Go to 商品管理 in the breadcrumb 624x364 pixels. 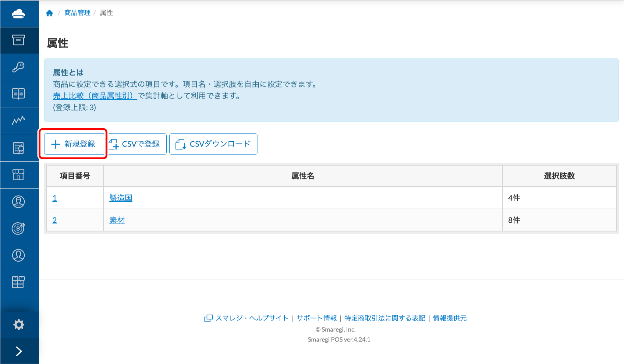(x=77, y=13)
